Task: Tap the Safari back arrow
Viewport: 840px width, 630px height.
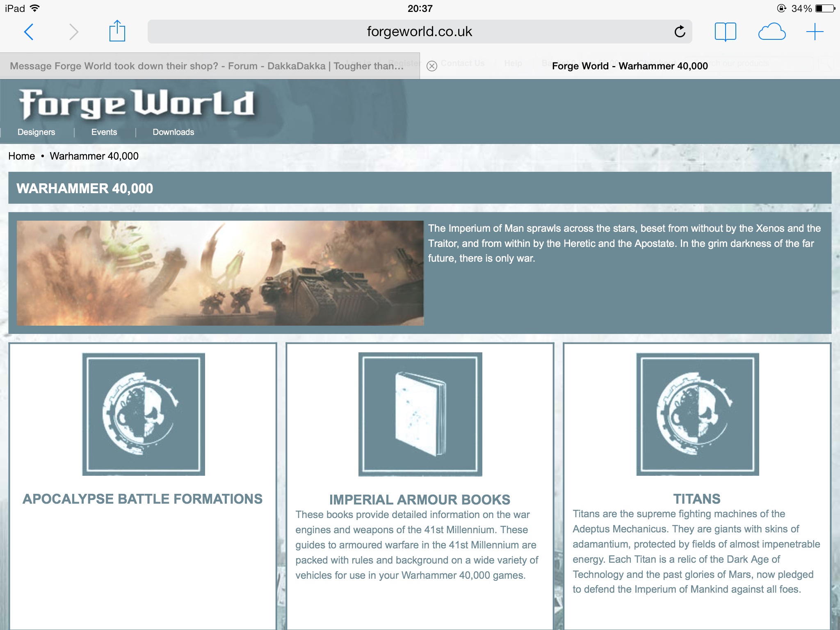Action: point(29,32)
